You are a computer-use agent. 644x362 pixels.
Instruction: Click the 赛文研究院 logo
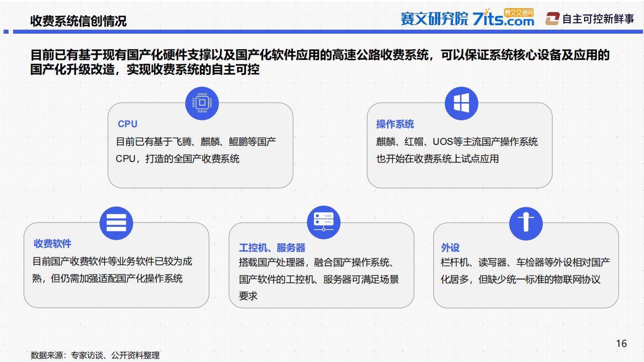click(434, 19)
